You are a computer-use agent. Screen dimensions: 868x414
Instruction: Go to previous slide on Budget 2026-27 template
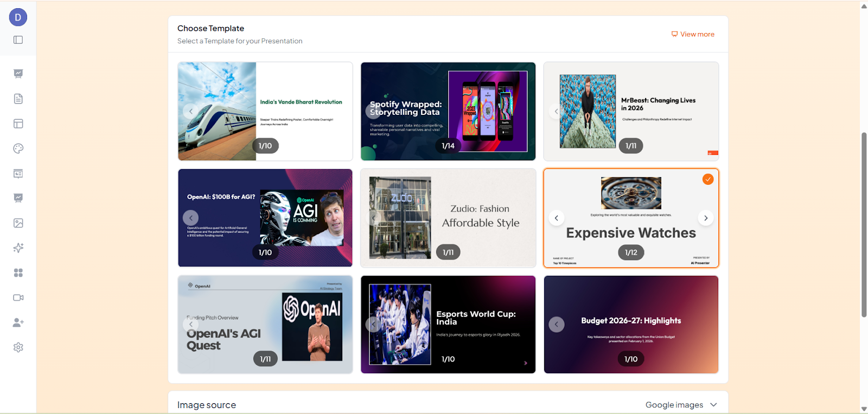(556, 325)
